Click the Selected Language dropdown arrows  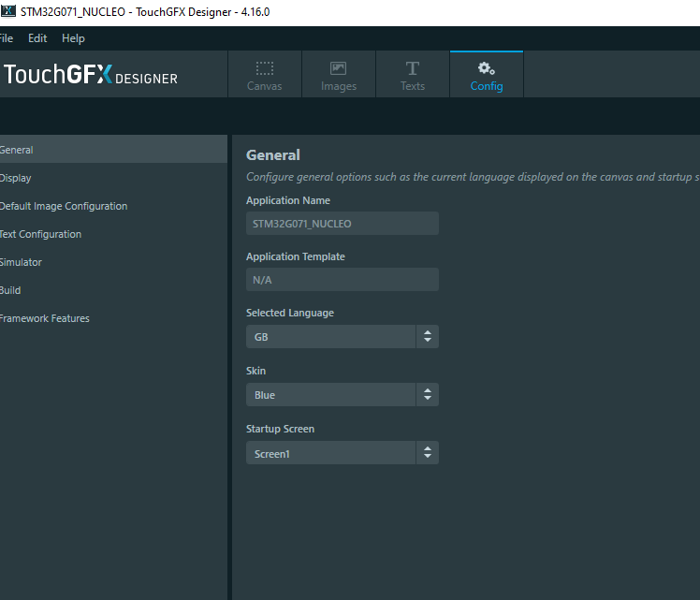[x=428, y=337]
